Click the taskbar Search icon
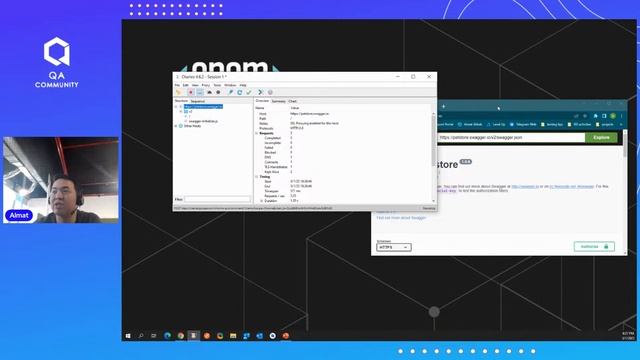The height and width of the screenshot is (360, 640). (x=141, y=336)
